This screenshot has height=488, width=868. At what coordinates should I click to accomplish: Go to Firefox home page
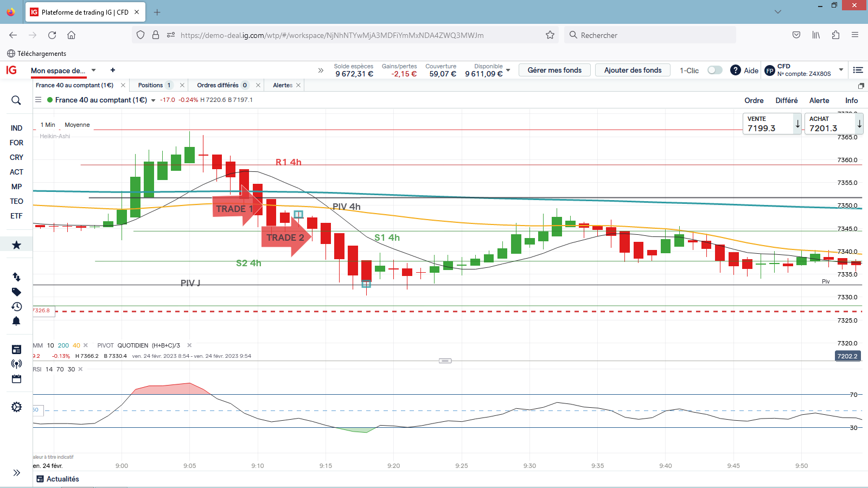click(x=71, y=35)
